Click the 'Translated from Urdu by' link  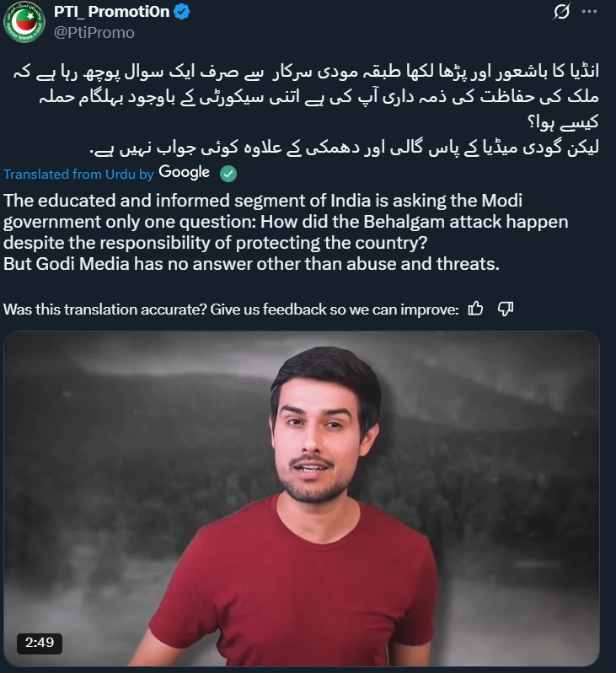pyautogui.click(x=78, y=174)
